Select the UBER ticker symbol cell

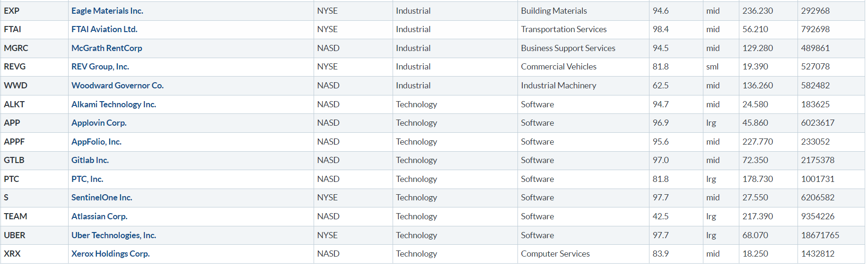(x=15, y=235)
